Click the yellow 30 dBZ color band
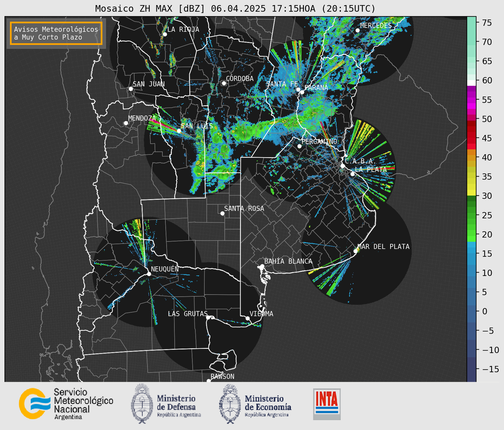This screenshot has width=504, height=430. [471, 193]
